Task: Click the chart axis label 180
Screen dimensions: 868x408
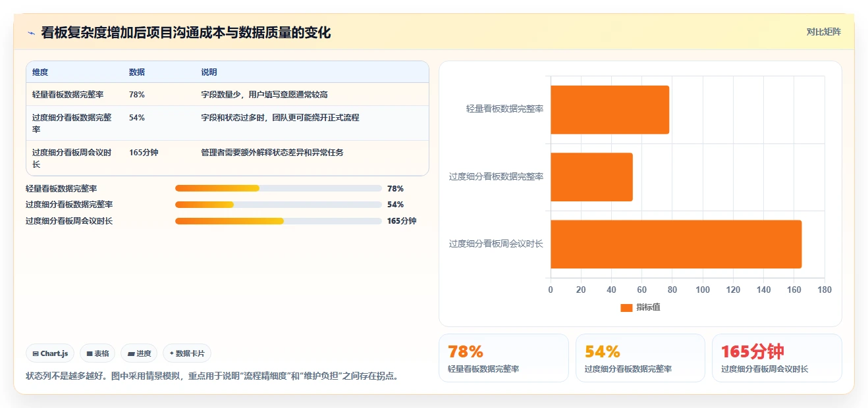Action: click(825, 290)
